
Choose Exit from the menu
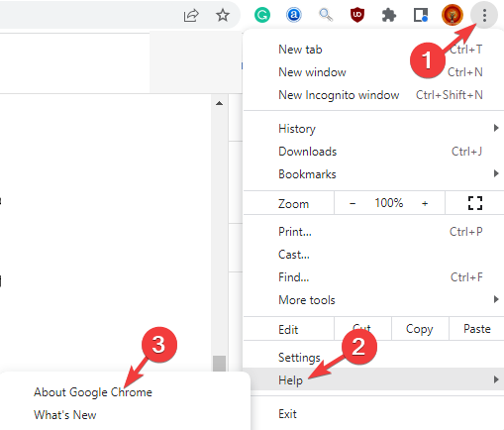pyautogui.click(x=373, y=414)
